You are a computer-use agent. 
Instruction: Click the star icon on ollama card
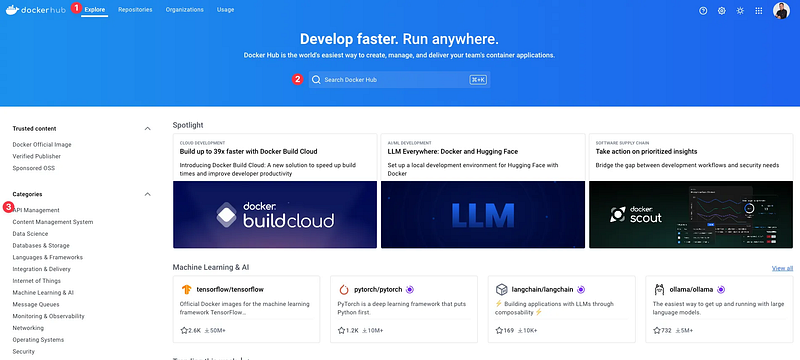657,330
